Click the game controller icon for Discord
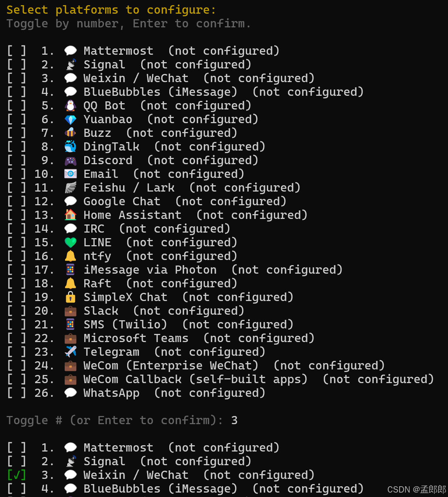 (x=70, y=161)
